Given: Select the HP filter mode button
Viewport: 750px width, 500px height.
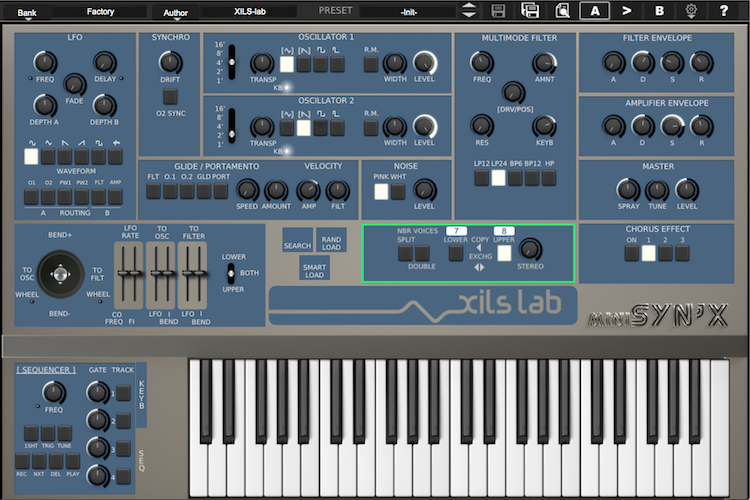Looking at the screenshot, I should click(549, 178).
